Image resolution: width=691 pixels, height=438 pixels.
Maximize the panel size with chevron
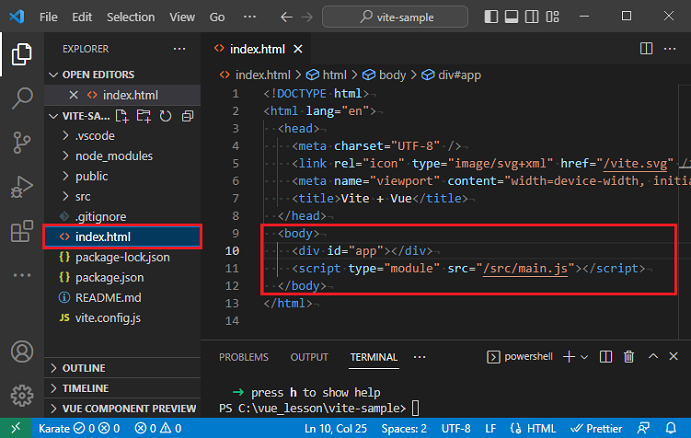point(653,356)
